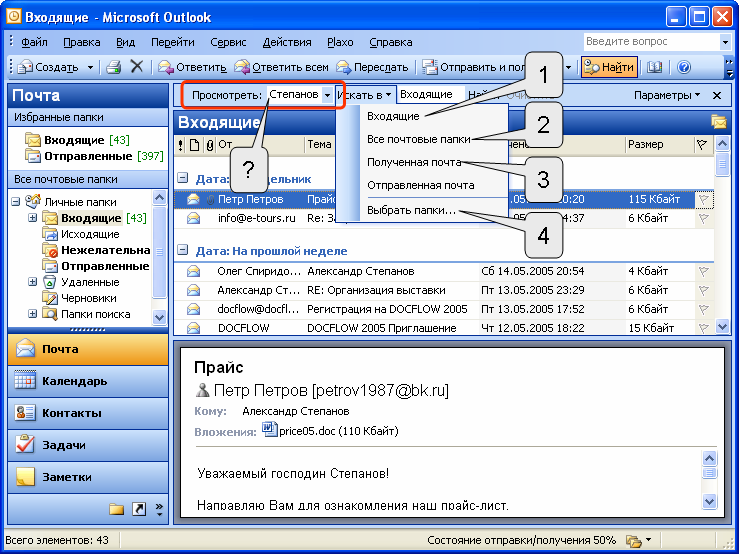This screenshot has width=739, height=554.
Task: Expand the Удаленные tree node
Action: coord(33,282)
